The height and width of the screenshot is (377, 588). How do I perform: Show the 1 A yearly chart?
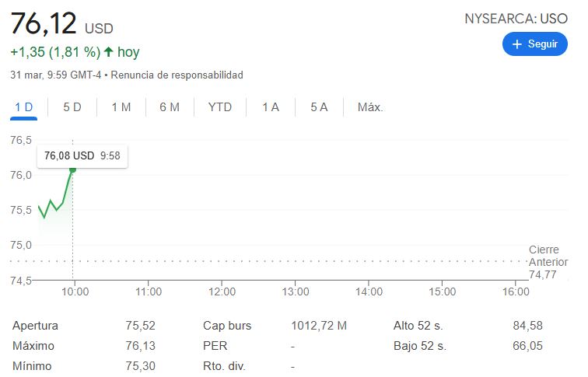pyautogui.click(x=271, y=107)
